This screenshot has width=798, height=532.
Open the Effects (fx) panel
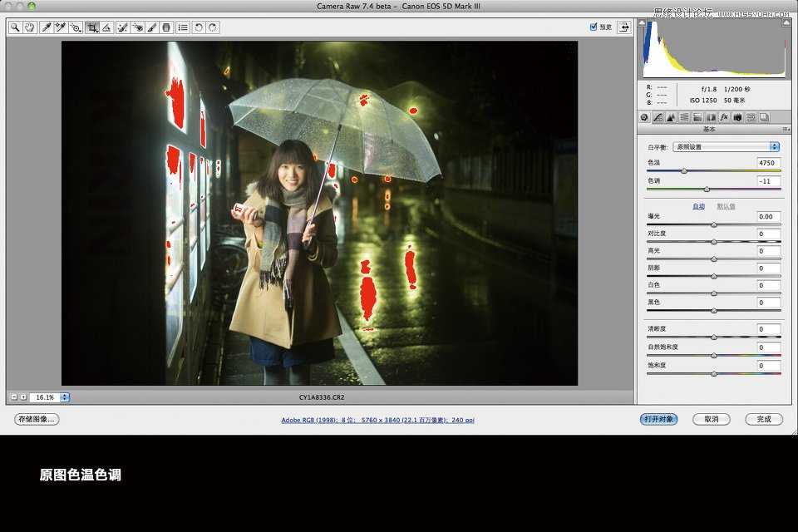coord(724,116)
